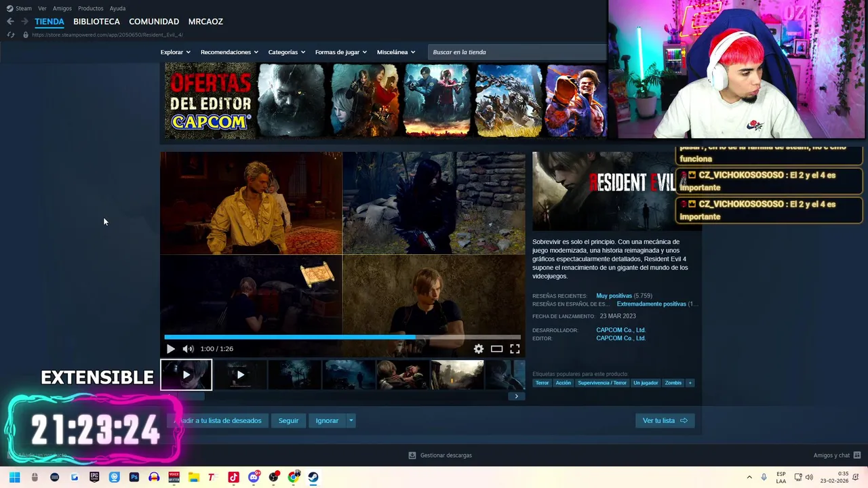This screenshot has width=868, height=488.
Task: Open the Windows Start menu
Action: pyautogui.click(x=14, y=477)
